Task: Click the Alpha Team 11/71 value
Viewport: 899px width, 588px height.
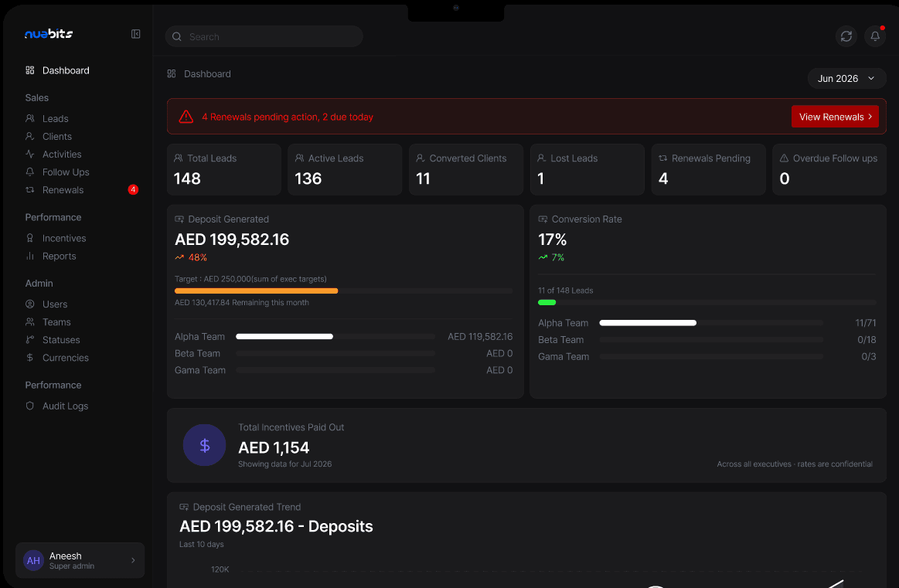Action: click(866, 323)
